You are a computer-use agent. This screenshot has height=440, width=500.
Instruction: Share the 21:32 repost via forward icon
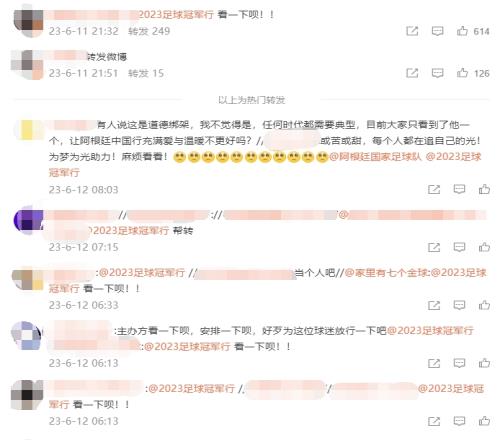tap(412, 31)
